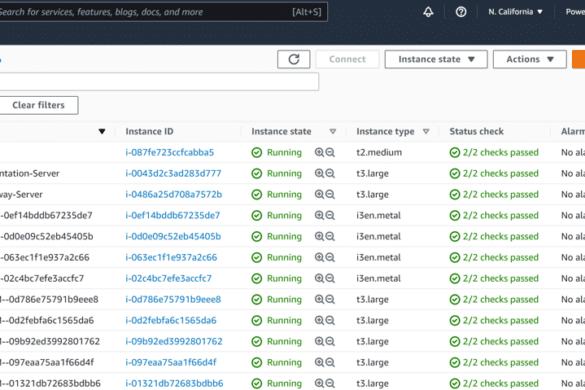Sort by Instance type column triangle

(426, 131)
